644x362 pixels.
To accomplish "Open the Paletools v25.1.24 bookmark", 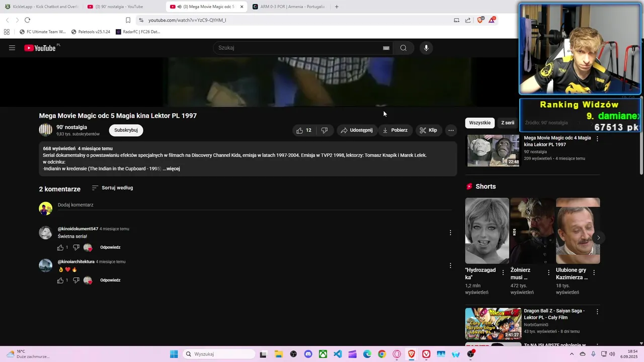I will click(91, 32).
